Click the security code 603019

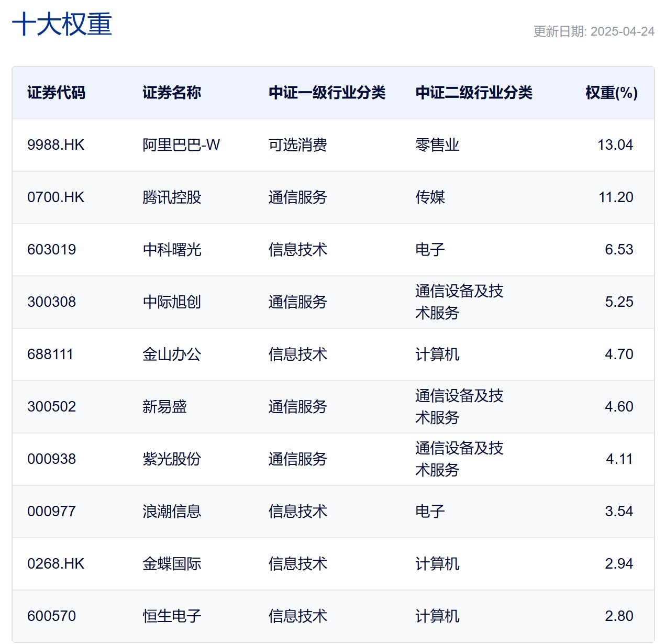51,250
